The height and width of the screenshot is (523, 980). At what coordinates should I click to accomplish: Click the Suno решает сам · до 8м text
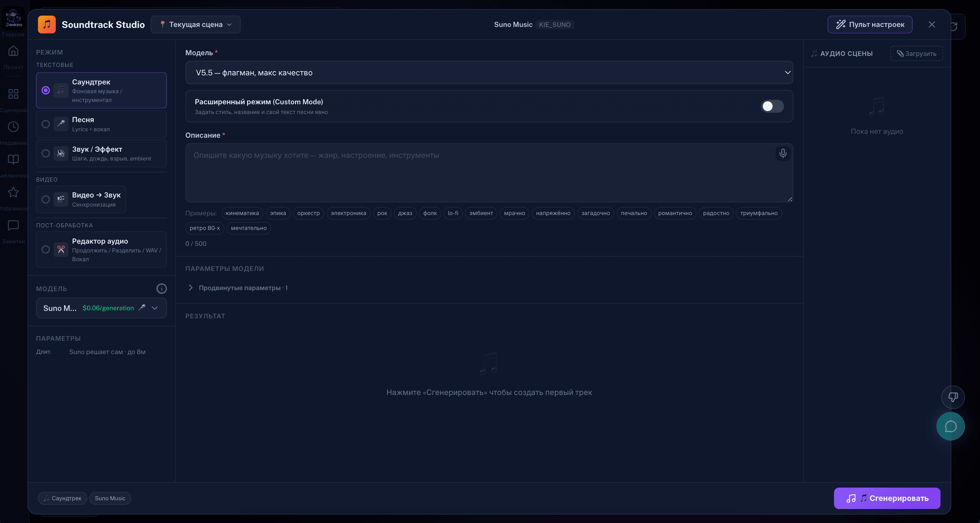(x=107, y=352)
